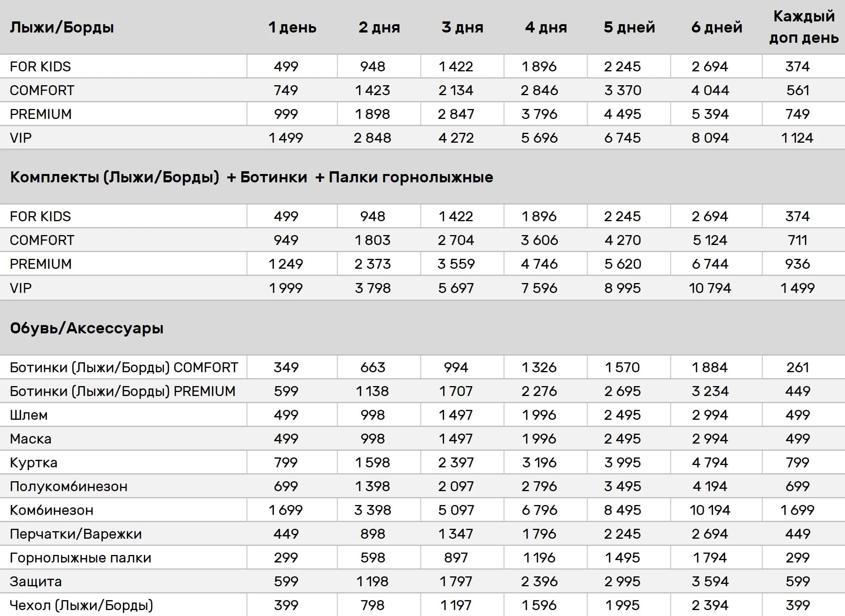This screenshot has width=845, height=616.
Task: Click the '1 день' column header
Action: click(x=292, y=27)
